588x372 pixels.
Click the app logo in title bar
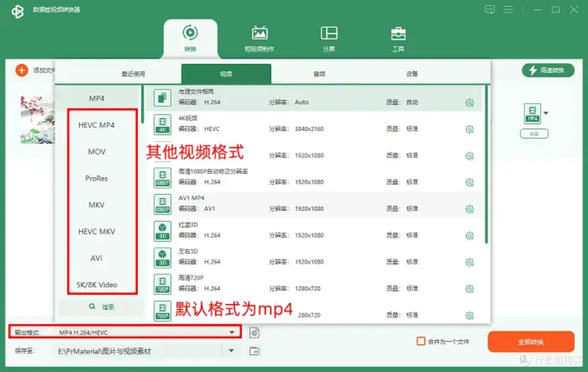pyautogui.click(x=17, y=11)
